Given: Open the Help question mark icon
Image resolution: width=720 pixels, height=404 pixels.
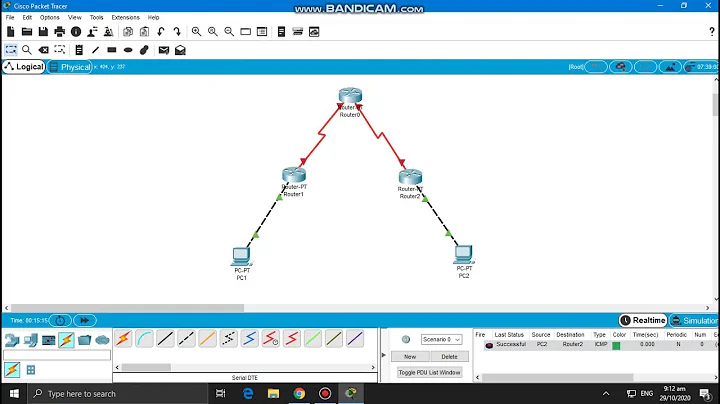Looking at the screenshot, I should click(712, 32).
